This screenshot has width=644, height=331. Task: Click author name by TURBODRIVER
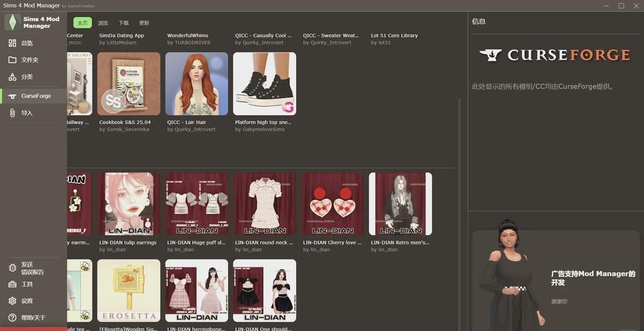(x=189, y=42)
